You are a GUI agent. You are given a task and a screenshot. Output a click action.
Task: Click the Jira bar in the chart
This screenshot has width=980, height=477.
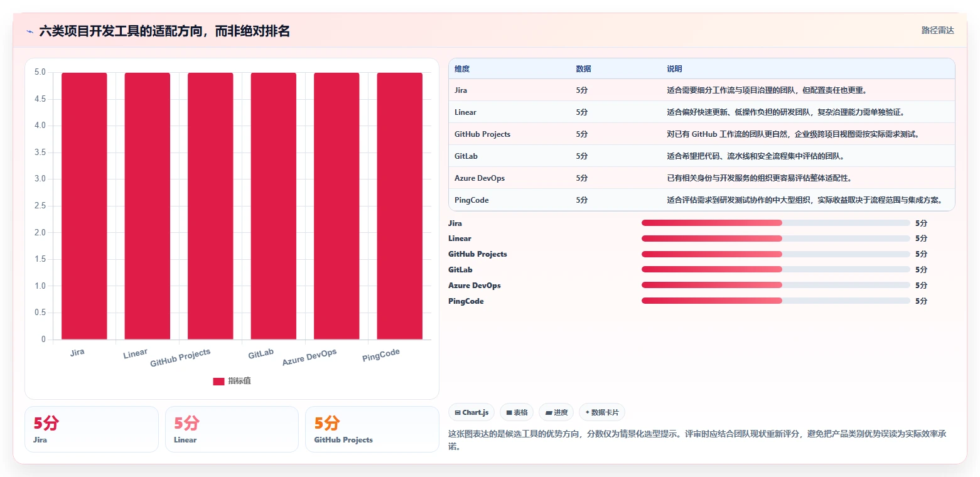[x=84, y=206]
